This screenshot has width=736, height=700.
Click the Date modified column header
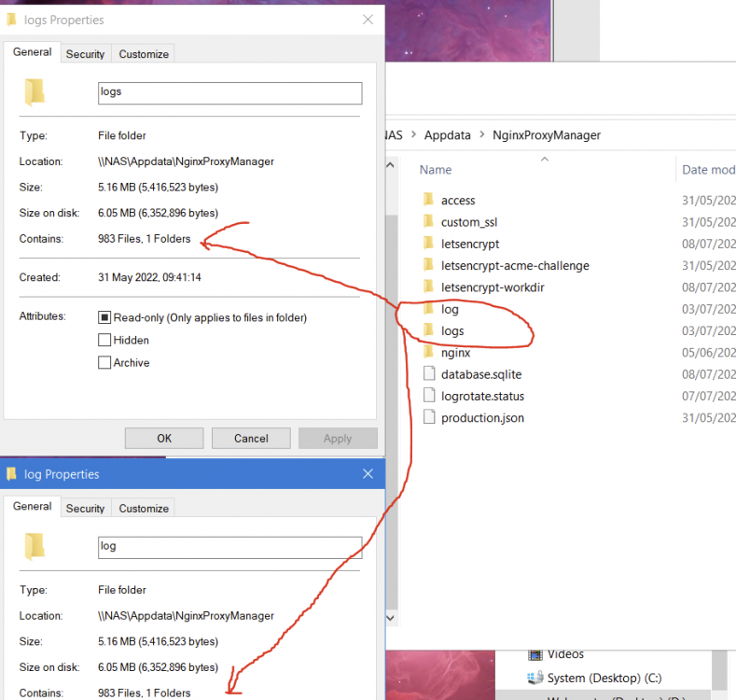pyautogui.click(x=709, y=170)
